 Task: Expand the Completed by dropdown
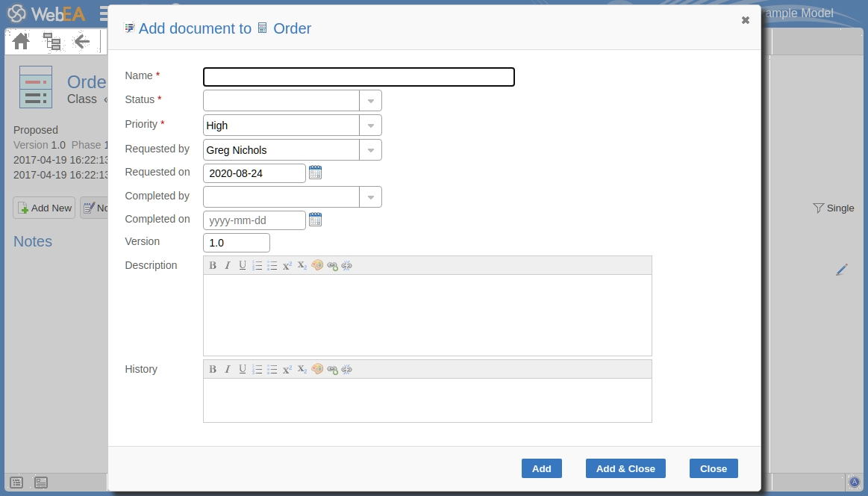370,197
